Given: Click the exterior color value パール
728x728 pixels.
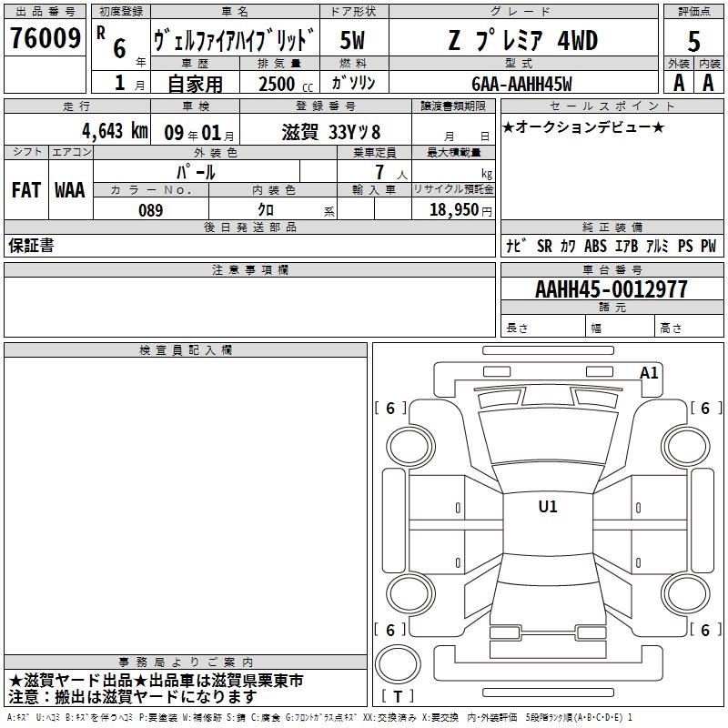Looking at the screenshot, I should [196, 172].
